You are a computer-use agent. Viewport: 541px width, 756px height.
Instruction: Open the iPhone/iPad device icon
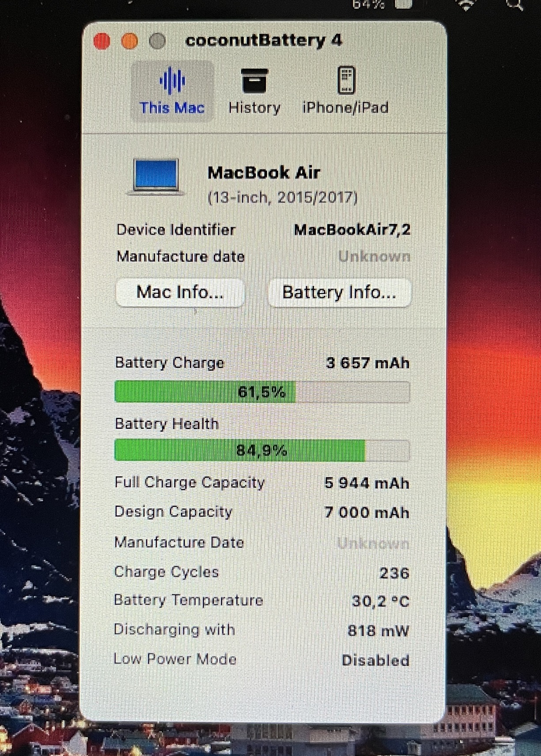tap(346, 80)
